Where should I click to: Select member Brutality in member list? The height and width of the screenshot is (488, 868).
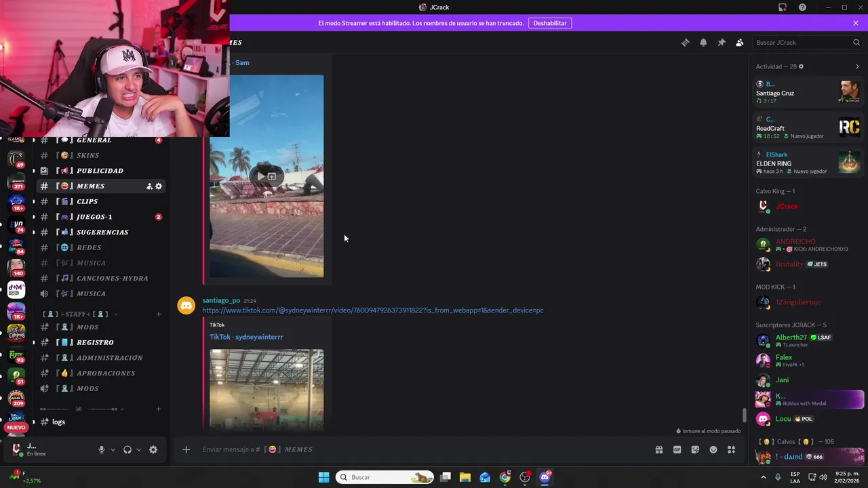click(808, 264)
